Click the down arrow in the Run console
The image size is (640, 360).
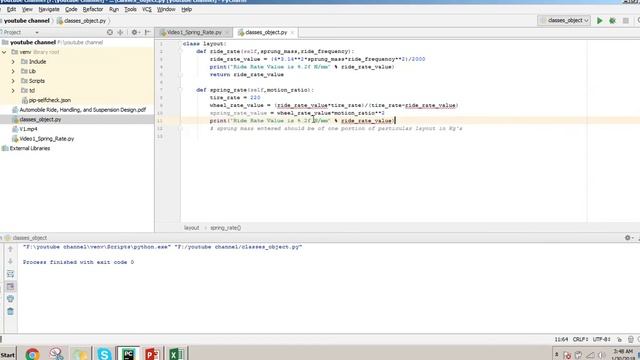pos(11,261)
